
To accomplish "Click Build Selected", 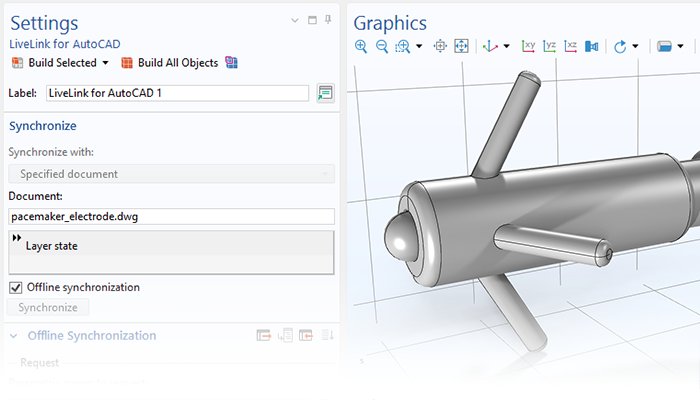I will [54, 63].
